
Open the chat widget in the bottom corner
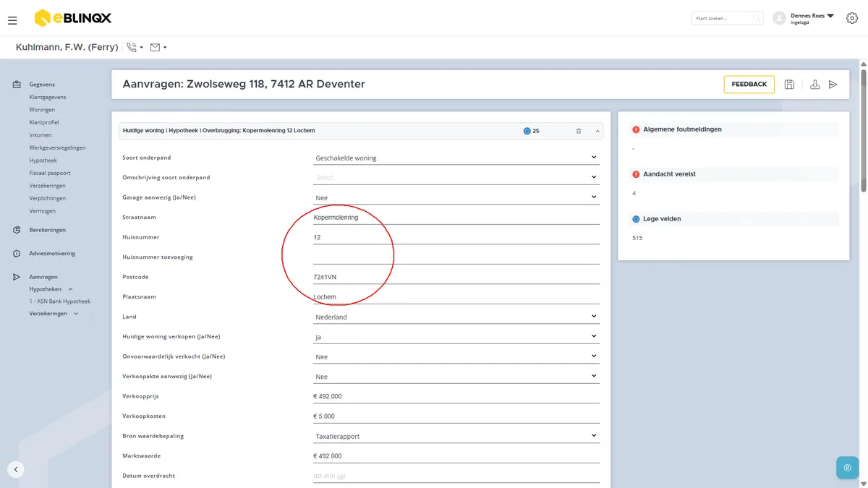[x=847, y=468]
